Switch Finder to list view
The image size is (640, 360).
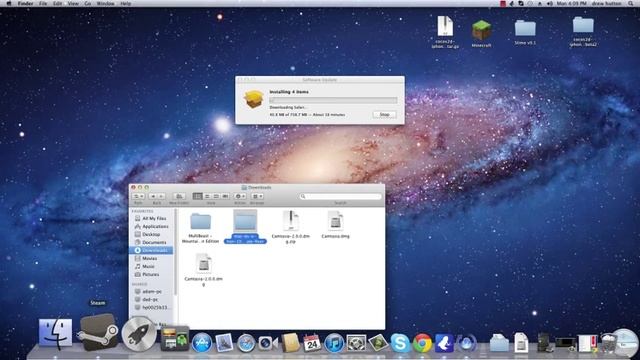pyautogui.click(x=207, y=196)
